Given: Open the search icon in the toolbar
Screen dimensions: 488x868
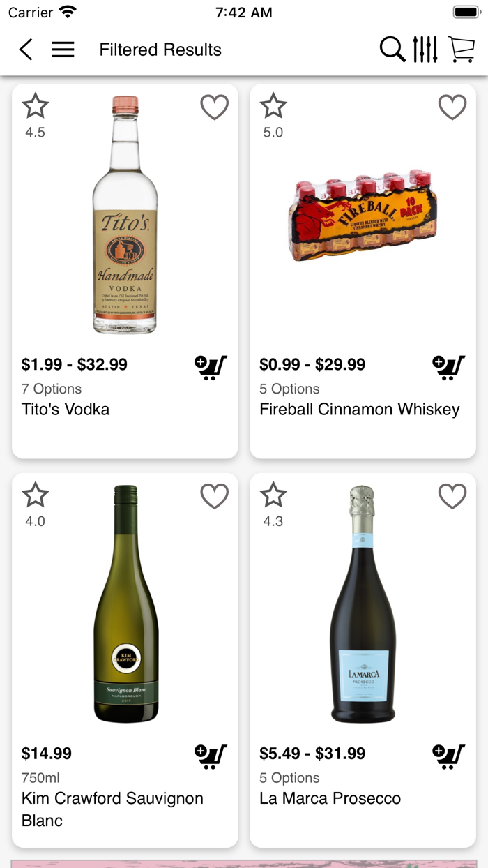Looking at the screenshot, I should (392, 50).
